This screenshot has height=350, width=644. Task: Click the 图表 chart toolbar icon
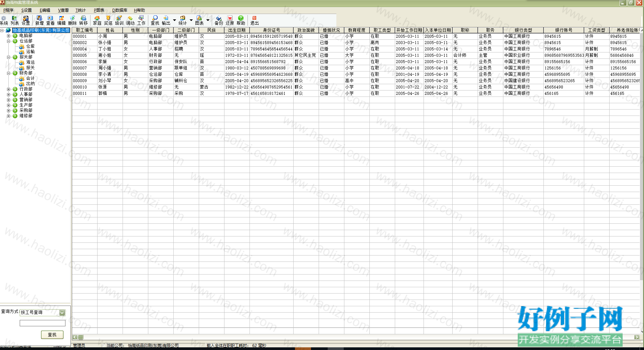pos(199,20)
